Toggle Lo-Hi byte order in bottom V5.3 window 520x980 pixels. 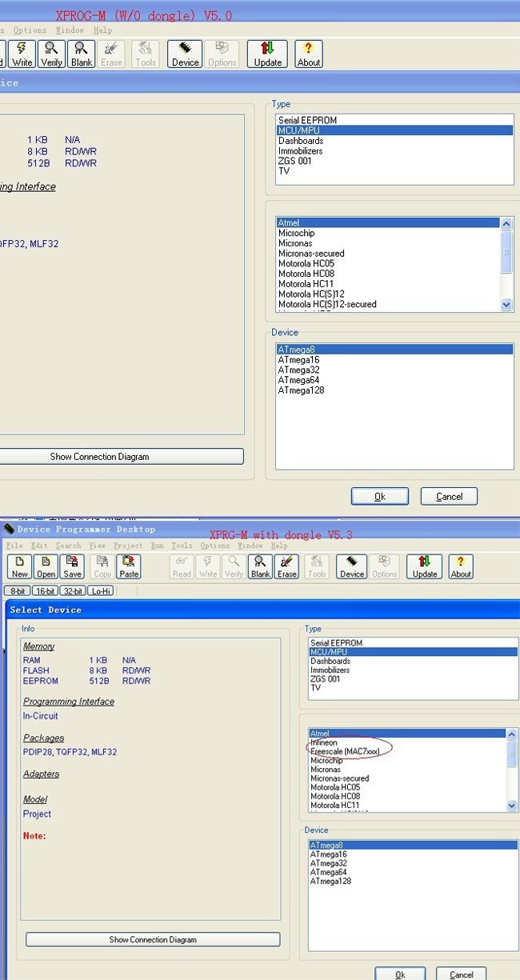tap(101, 591)
